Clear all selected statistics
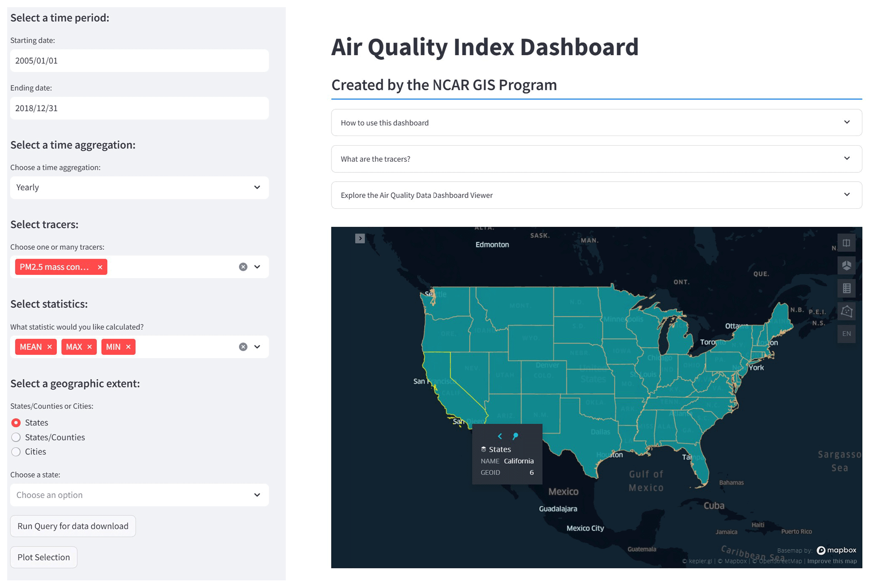Screen dimensions: 875x588 [x=243, y=347]
